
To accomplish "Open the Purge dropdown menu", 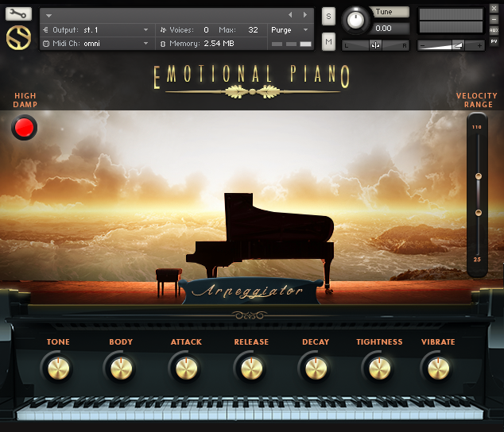I will click(290, 30).
